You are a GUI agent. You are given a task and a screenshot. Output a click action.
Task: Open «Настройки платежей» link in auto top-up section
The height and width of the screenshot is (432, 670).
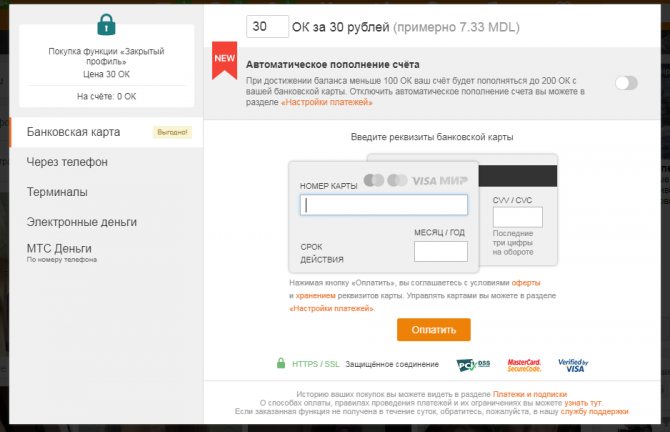click(x=326, y=103)
